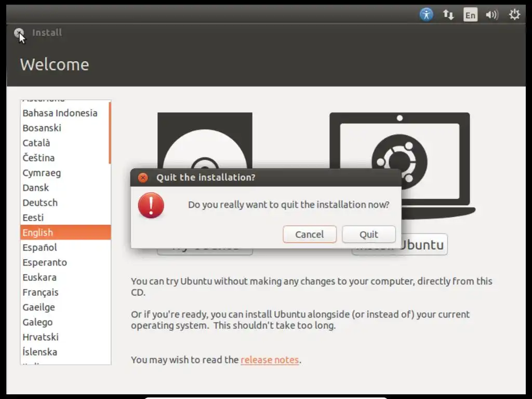Select Hrvatski language
532x399 pixels.
(65, 337)
